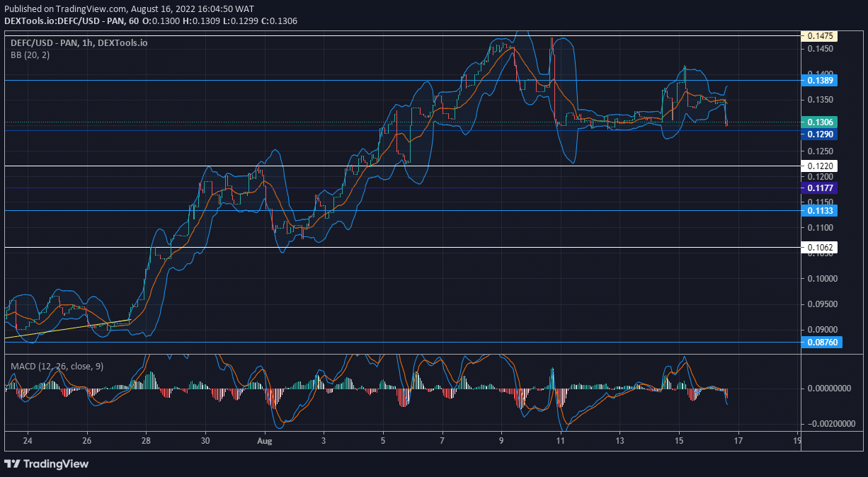Select the 0.1389 blue price level tag
Viewport: 868px width, 477px height.
819,81
